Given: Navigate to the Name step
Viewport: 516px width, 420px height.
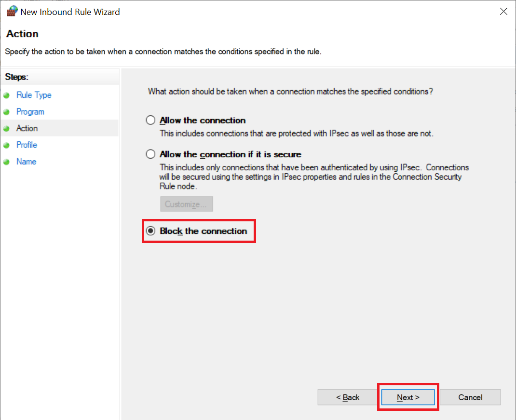Looking at the screenshot, I should click(x=26, y=162).
